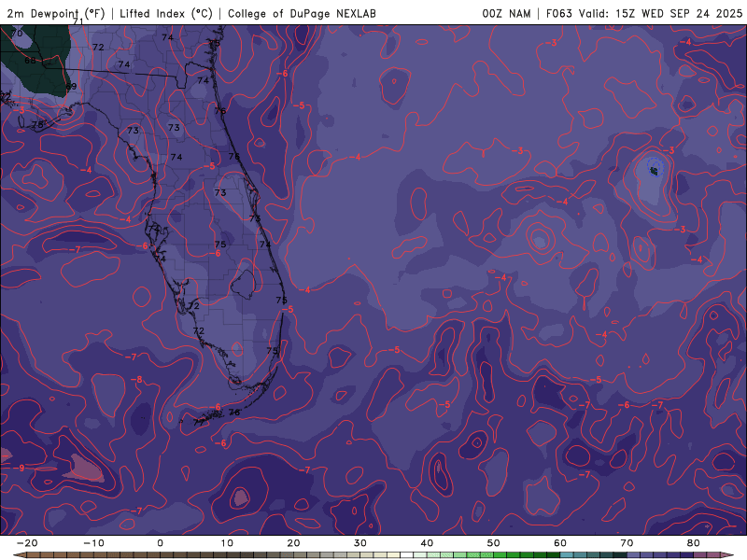Click the left arrow end of the color bar

[19, 555]
